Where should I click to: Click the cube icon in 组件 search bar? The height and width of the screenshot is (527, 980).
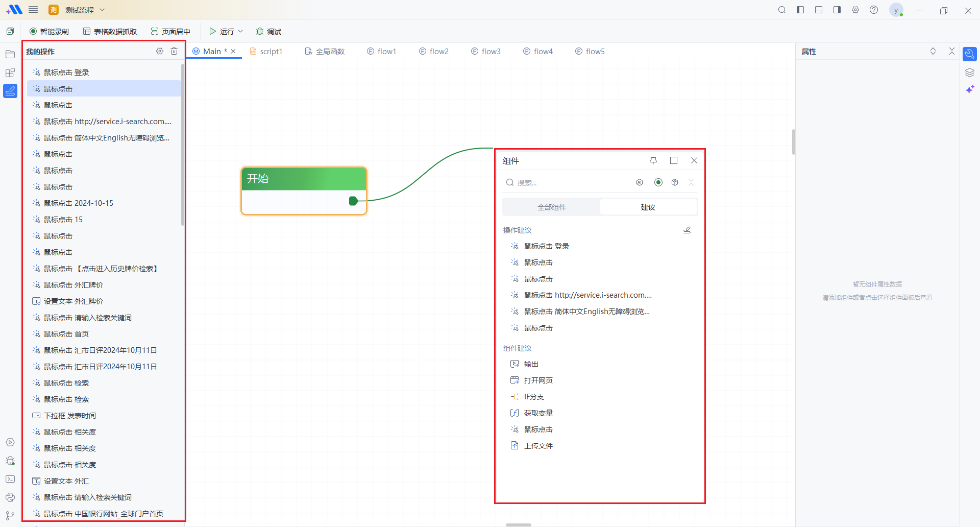(x=675, y=182)
